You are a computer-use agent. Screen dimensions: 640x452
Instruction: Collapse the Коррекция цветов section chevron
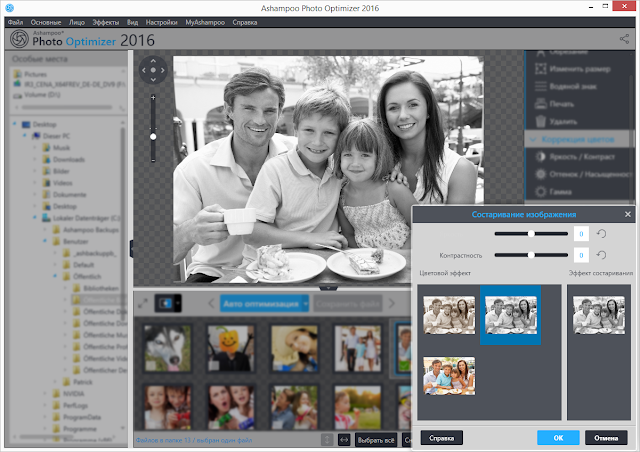coord(533,140)
